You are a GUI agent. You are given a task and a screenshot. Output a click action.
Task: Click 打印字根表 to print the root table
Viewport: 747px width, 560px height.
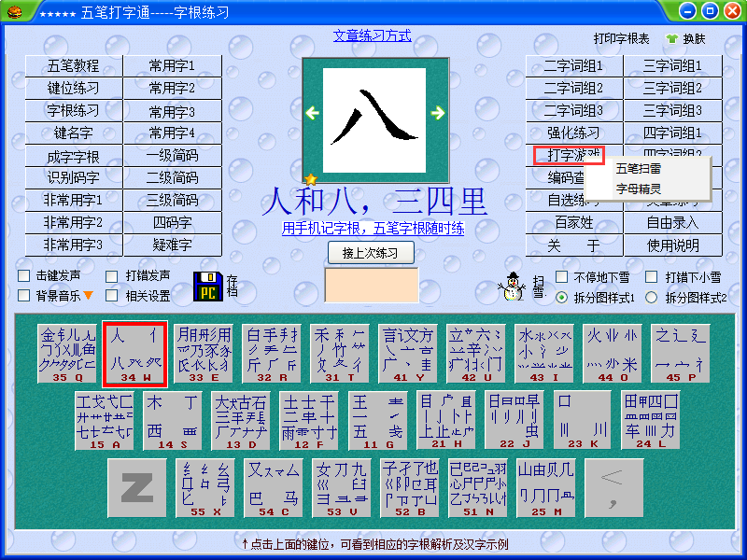621,37
